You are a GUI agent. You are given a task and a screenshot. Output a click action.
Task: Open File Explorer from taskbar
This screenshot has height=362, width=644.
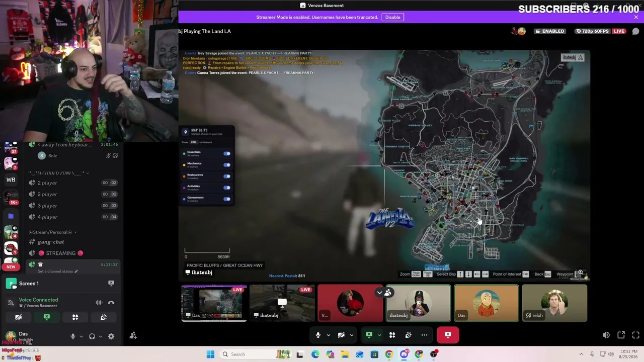345,354
